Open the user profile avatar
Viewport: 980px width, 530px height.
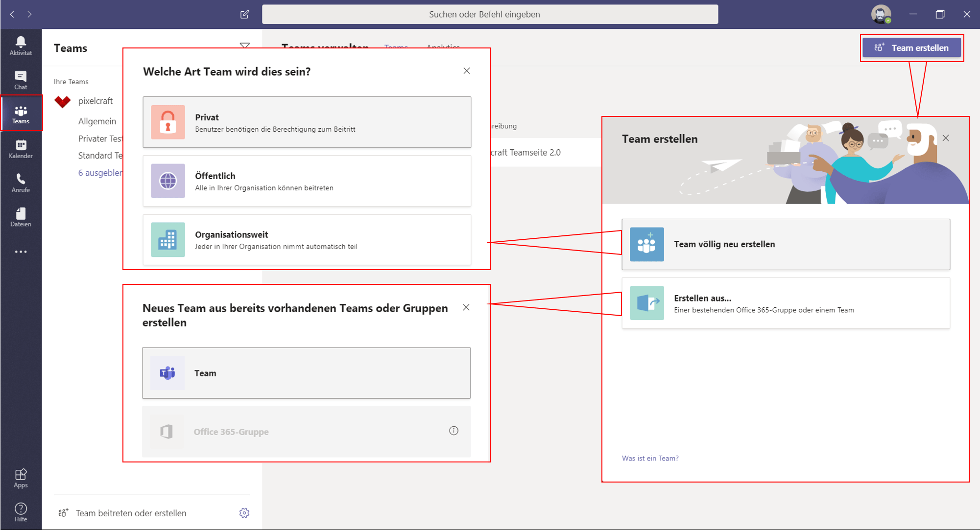[x=881, y=14]
